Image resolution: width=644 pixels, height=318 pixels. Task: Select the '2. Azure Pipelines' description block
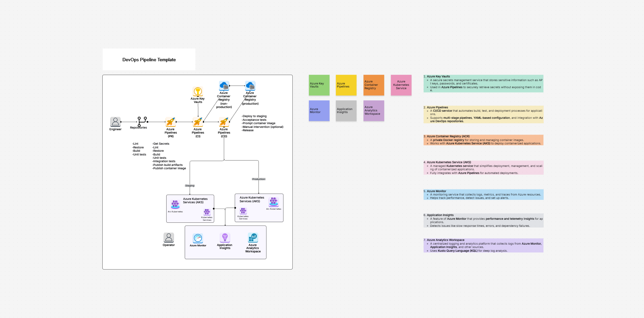tap(484, 114)
